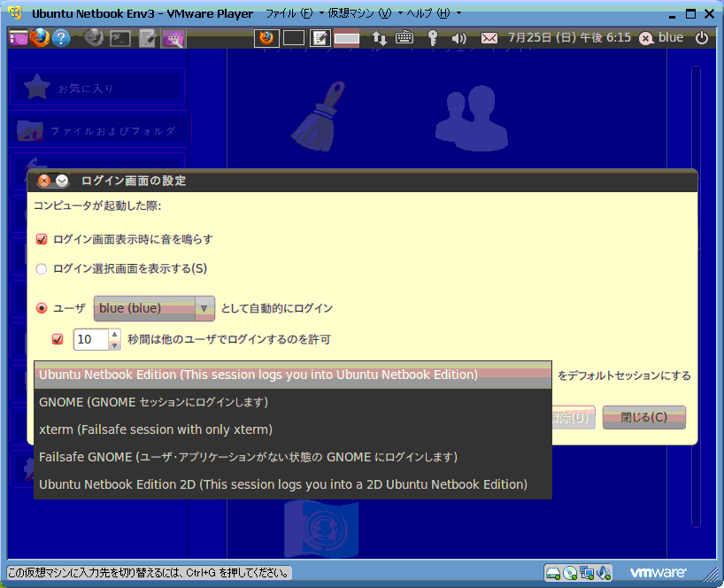The image size is (724, 588).
Task: Open the mail envelope indicator
Action: click(489, 38)
